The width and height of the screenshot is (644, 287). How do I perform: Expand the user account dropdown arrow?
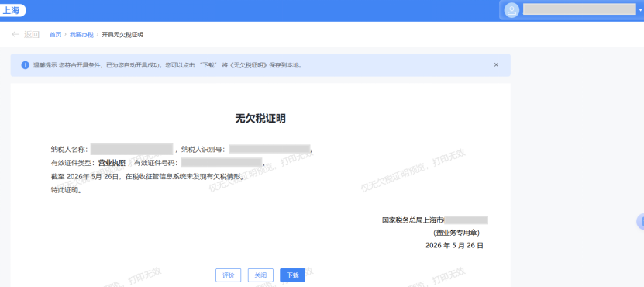641,11
